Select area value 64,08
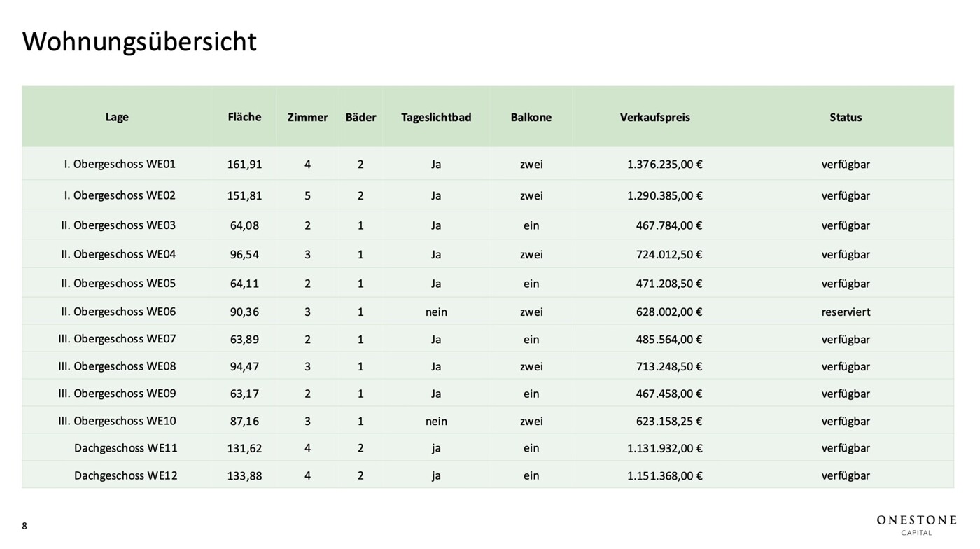This screenshot has width=980, height=549. point(244,225)
